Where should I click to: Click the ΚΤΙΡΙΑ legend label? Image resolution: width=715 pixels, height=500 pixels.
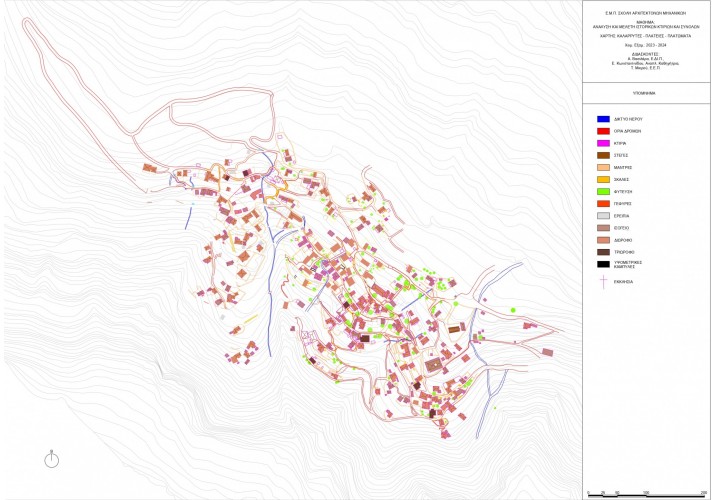pyautogui.click(x=620, y=143)
